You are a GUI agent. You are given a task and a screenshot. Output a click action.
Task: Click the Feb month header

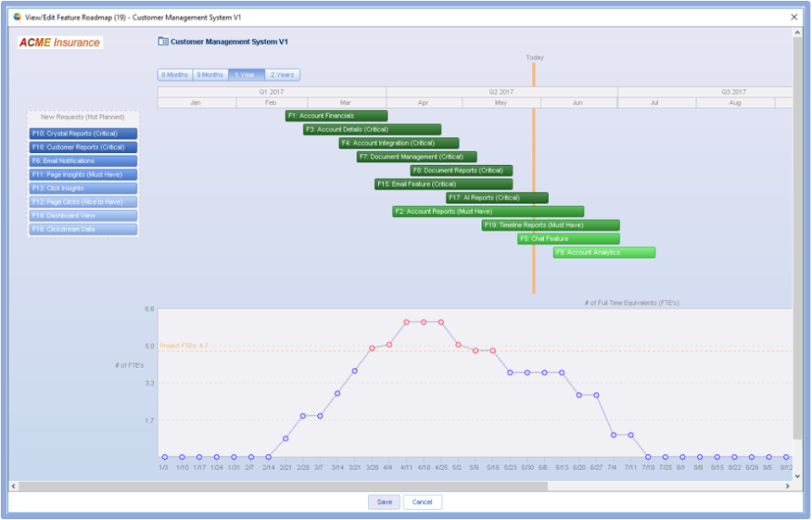271,102
